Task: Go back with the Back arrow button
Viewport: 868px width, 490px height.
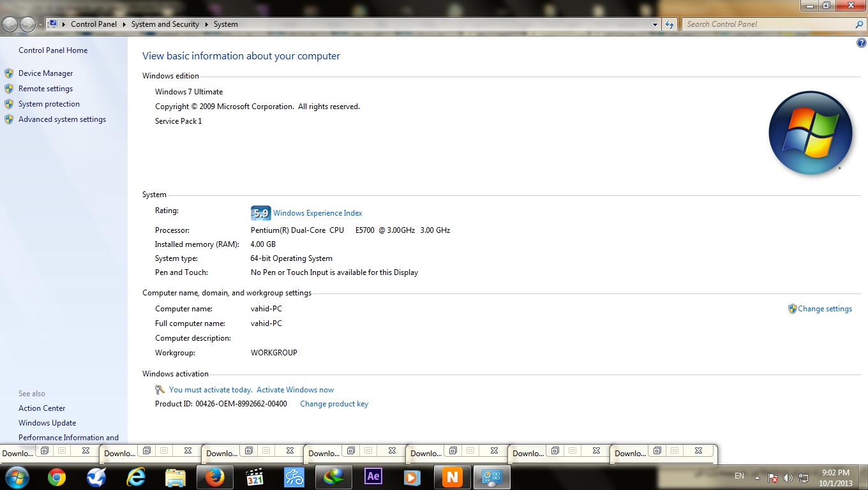Action: coord(10,24)
